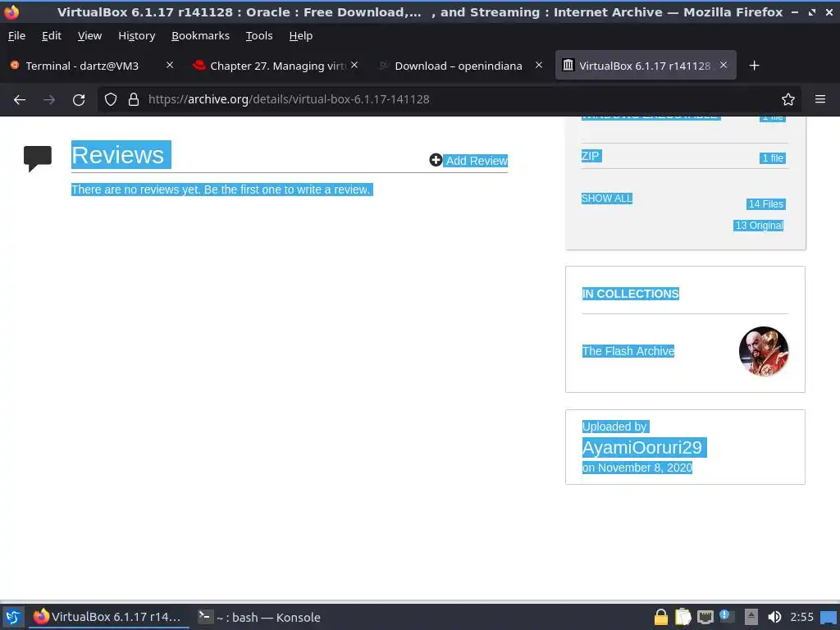Bookmark this page with the star icon
Screen dimensions: 840x630
pyautogui.click(x=788, y=99)
